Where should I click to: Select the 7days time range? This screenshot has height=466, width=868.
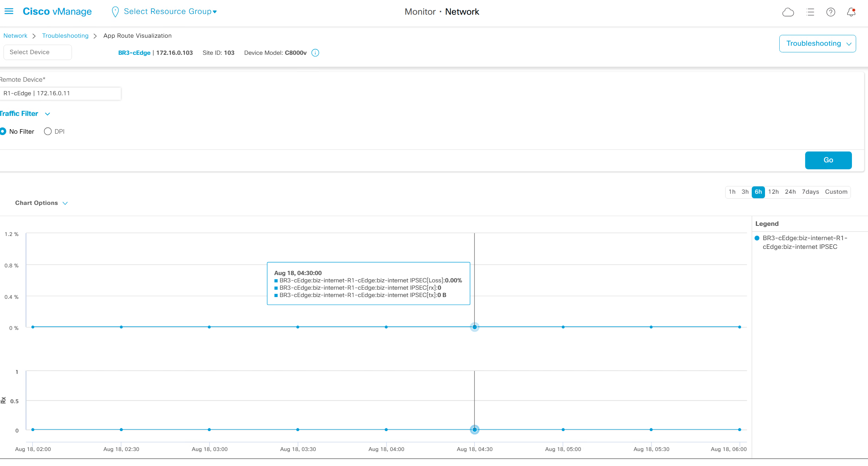[810, 192]
